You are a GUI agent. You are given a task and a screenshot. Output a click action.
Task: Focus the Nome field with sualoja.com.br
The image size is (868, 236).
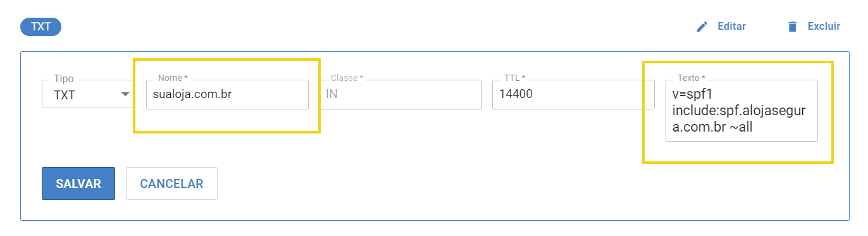227,94
